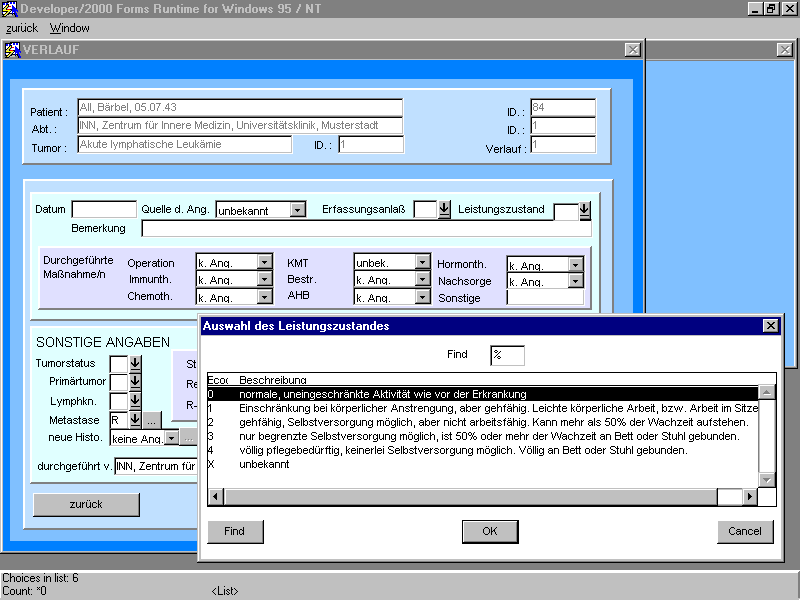This screenshot has height=600, width=800.
Task: Open the Window menu
Action: (70, 28)
